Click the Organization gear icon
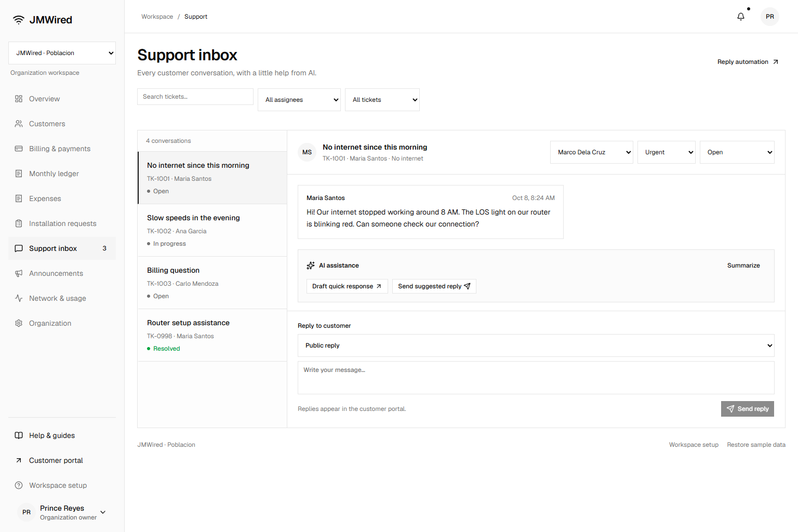This screenshot has height=532, width=798. tap(19, 323)
